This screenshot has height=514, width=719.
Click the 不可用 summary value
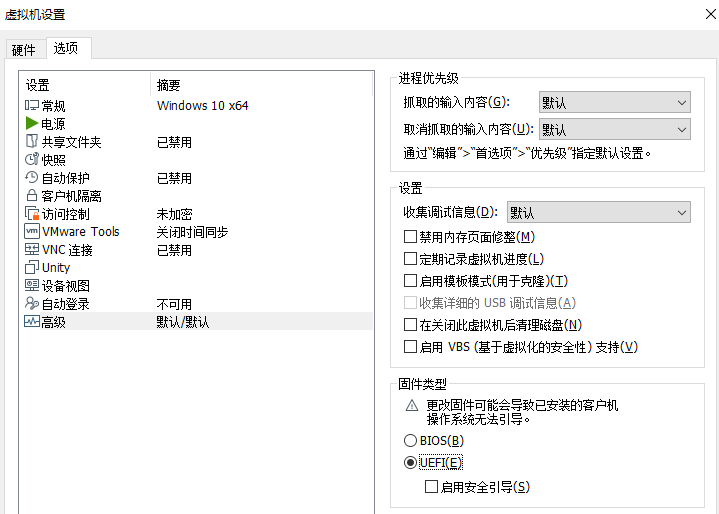pyautogui.click(x=174, y=304)
